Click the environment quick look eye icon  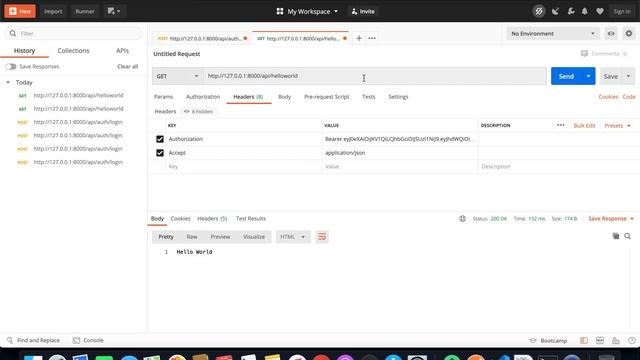(x=611, y=33)
